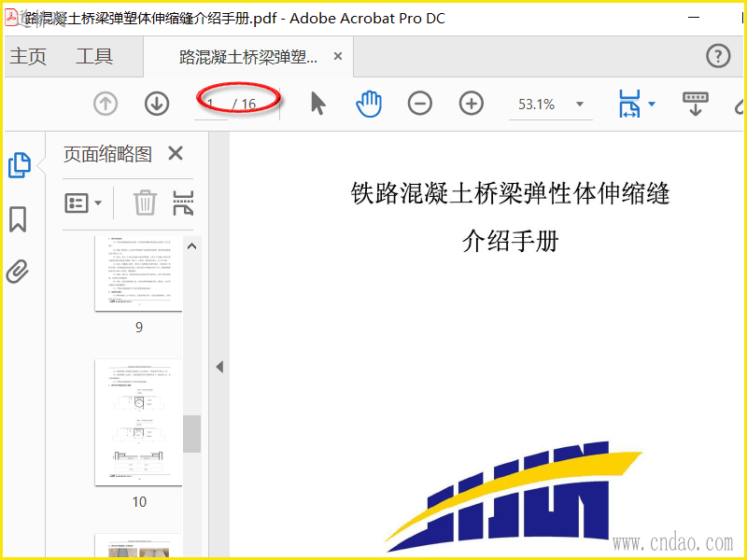Open the thumbnail options menu icon
This screenshot has height=560, width=747.
[83, 203]
